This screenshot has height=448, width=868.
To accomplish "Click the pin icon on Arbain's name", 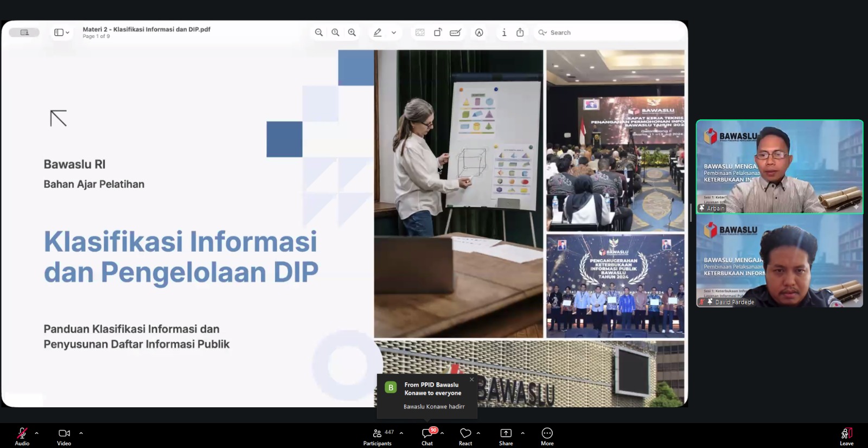I will (x=701, y=208).
